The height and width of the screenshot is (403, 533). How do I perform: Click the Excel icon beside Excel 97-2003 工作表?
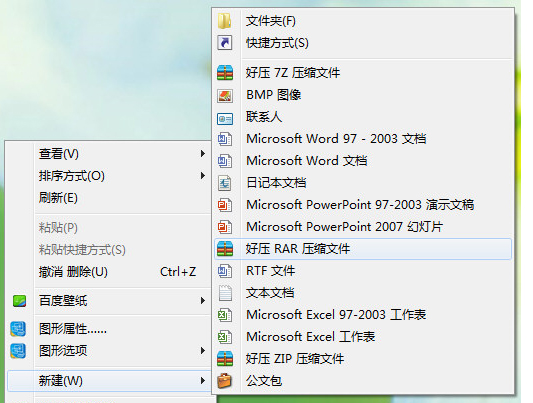(225, 315)
